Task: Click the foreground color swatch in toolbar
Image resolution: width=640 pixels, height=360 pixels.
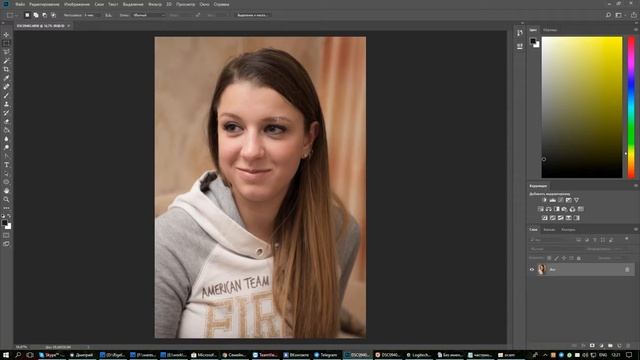Action: click(x=4, y=223)
